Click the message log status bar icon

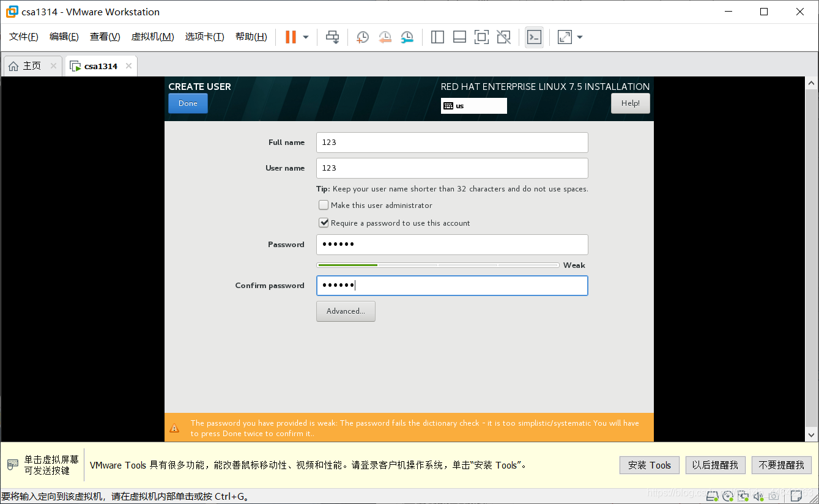point(796,496)
